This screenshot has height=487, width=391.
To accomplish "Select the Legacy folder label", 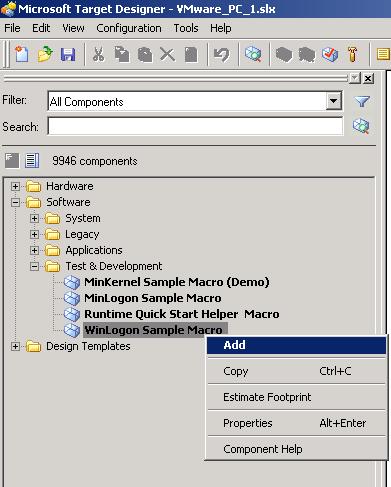I will 82,234.
